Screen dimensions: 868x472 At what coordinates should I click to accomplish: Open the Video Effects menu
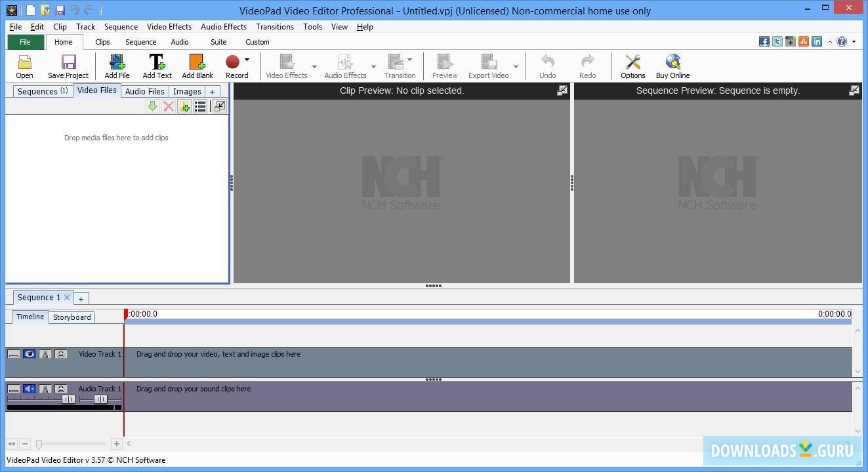click(x=169, y=27)
